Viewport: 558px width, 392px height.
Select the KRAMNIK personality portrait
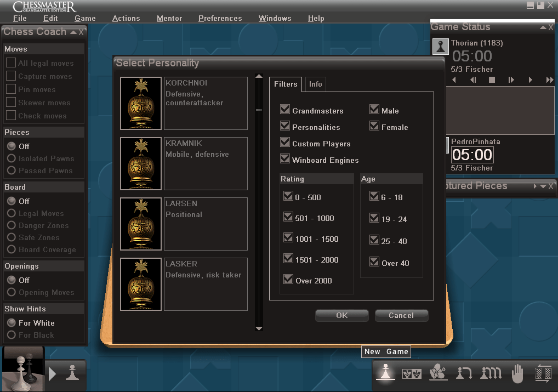click(x=141, y=163)
